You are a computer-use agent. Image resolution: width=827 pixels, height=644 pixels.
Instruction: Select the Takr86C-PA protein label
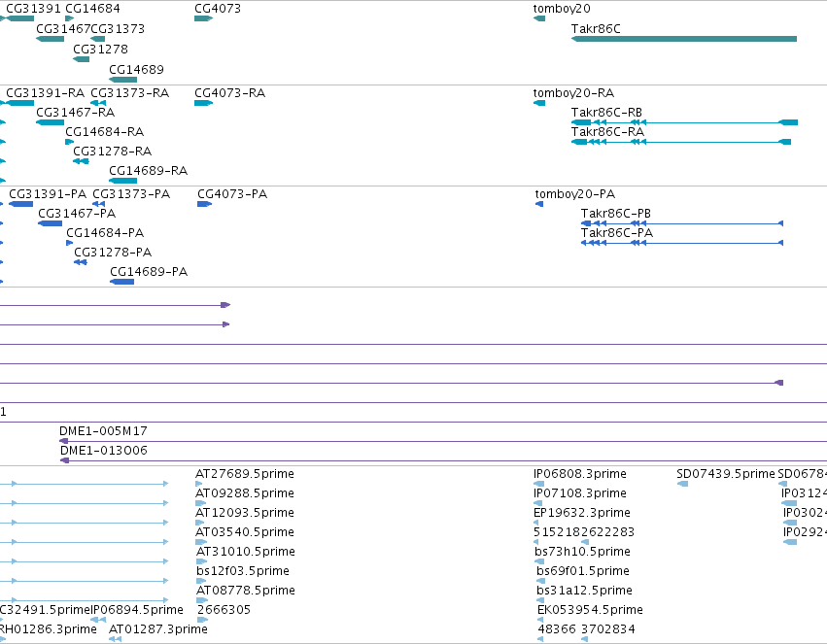coord(617,233)
